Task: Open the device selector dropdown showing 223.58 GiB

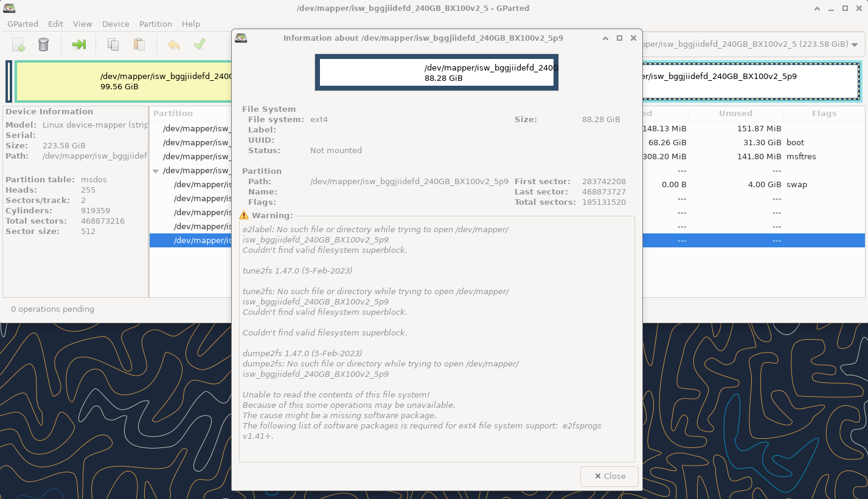Action: point(752,44)
